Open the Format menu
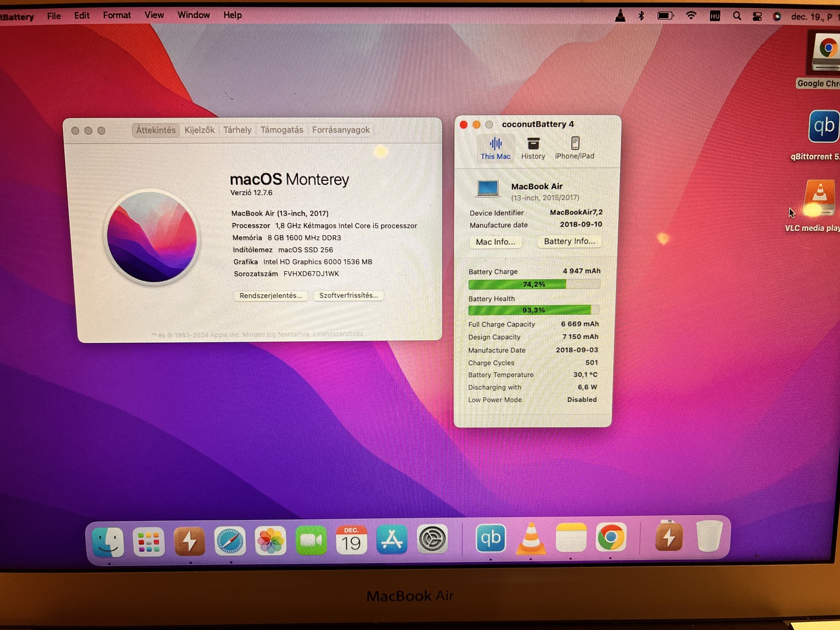 click(117, 16)
